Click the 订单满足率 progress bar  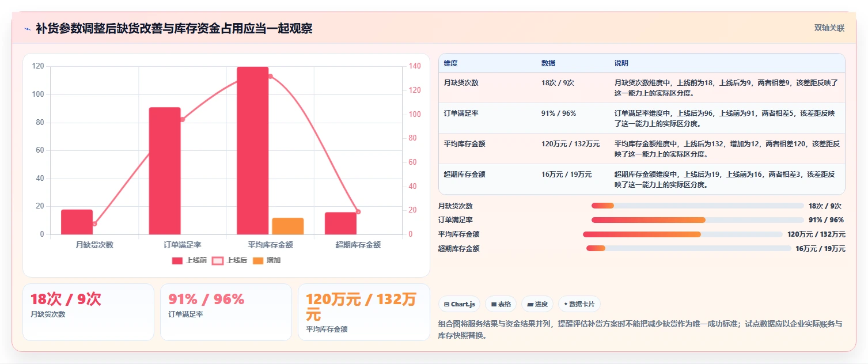point(698,220)
